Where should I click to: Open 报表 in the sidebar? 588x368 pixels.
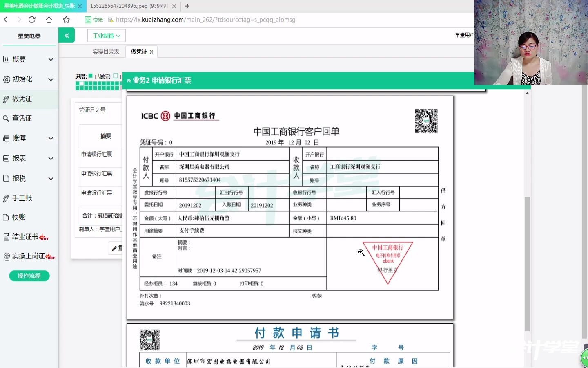[19, 158]
